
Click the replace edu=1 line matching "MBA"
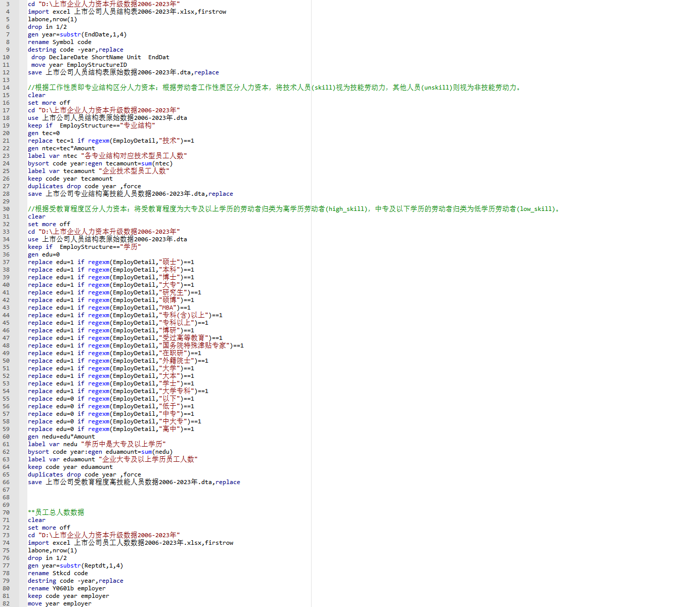[109, 308]
